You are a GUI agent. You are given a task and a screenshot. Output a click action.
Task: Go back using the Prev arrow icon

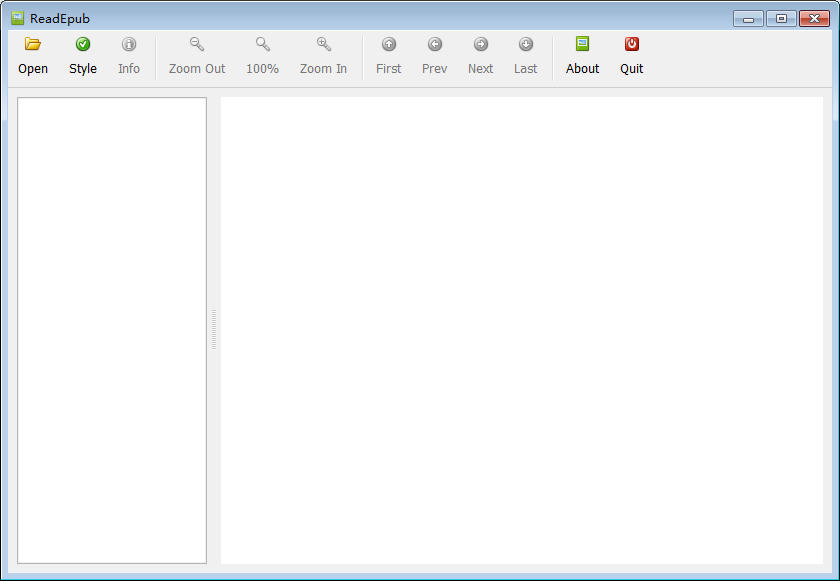[x=434, y=44]
